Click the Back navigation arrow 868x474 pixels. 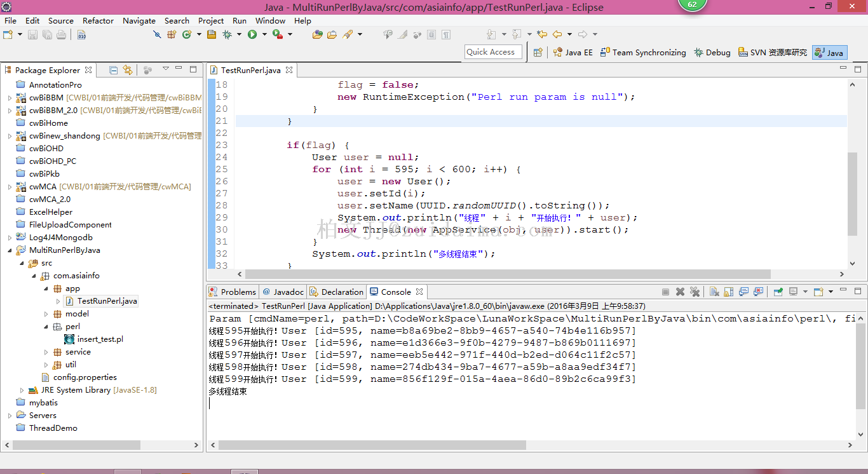tap(557, 34)
